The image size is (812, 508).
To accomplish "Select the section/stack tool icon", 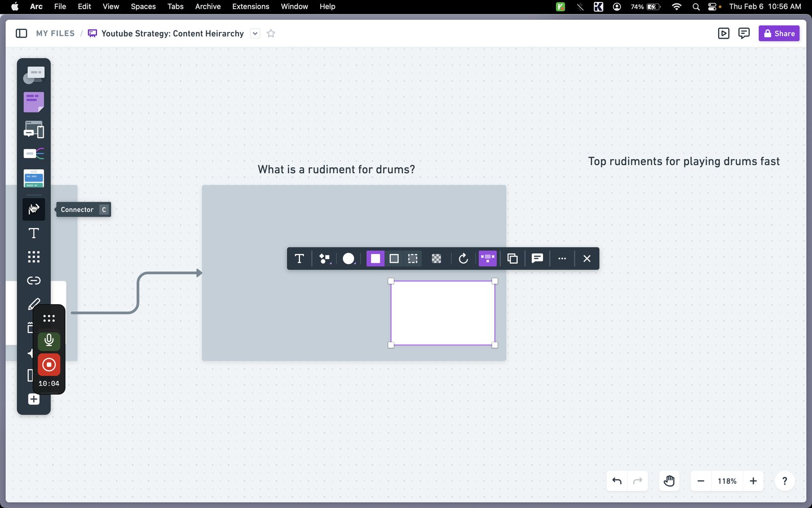I will 33,178.
